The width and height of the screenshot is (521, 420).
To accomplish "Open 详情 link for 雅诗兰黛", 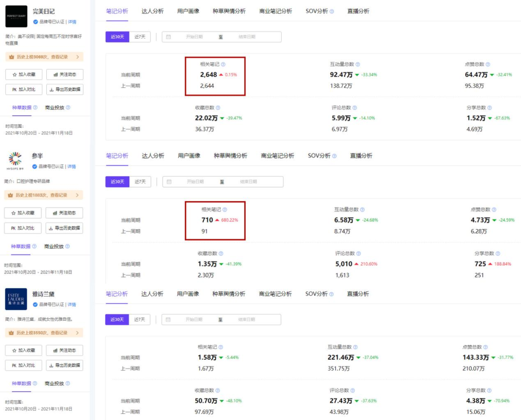I will (72, 304).
